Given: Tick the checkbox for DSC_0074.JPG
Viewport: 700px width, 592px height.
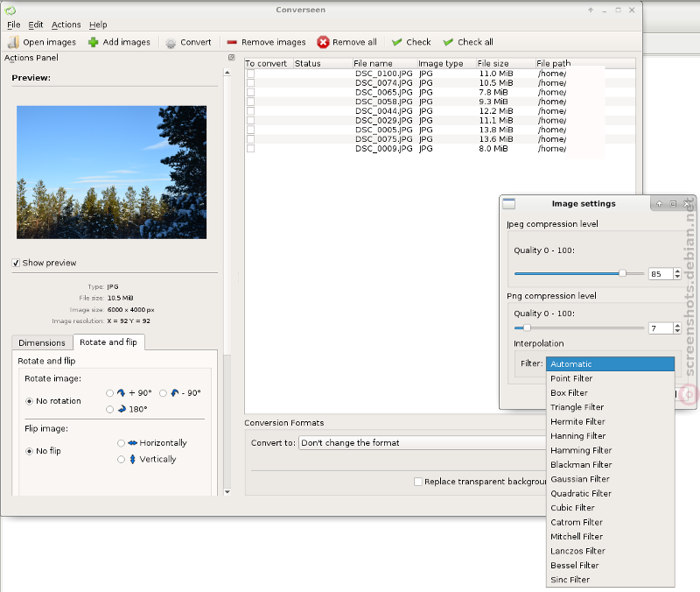Looking at the screenshot, I should click(x=251, y=82).
